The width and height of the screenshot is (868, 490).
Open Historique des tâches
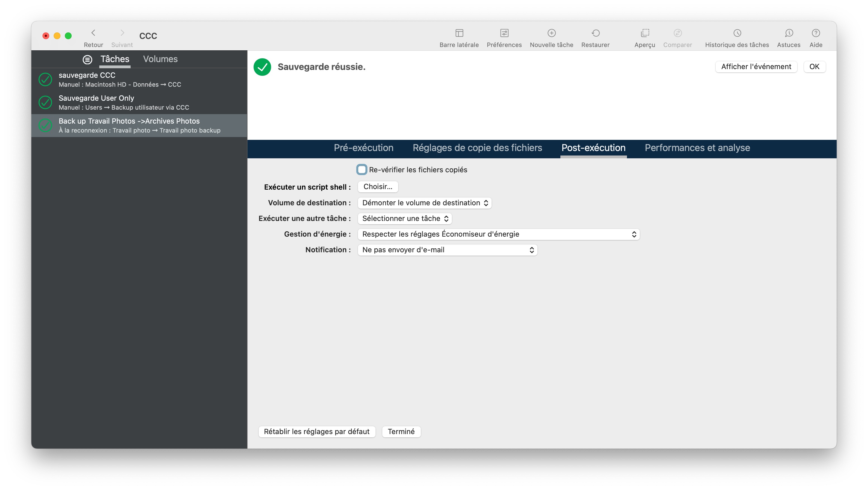tap(737, 33)
